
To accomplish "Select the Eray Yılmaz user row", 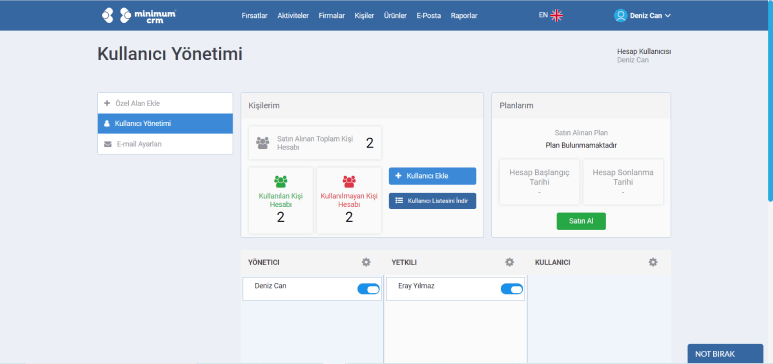I will pyautogui.click(x=455, y=289).
